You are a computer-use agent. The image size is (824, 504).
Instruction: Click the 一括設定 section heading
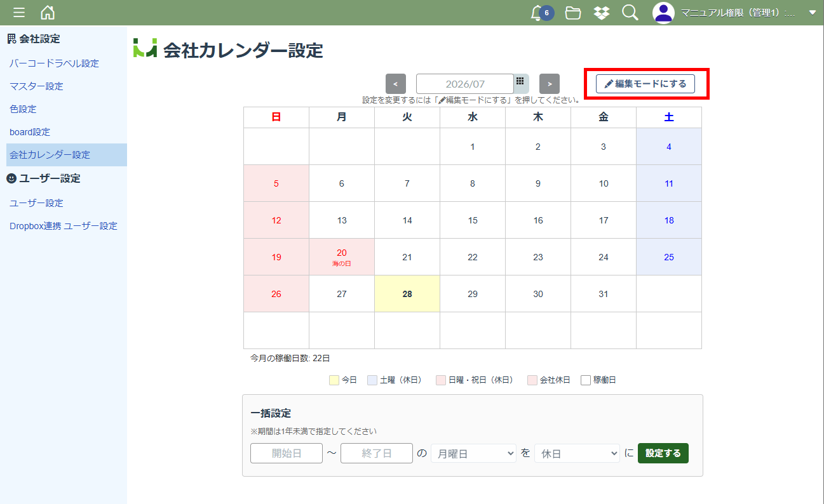click(271, 413)
